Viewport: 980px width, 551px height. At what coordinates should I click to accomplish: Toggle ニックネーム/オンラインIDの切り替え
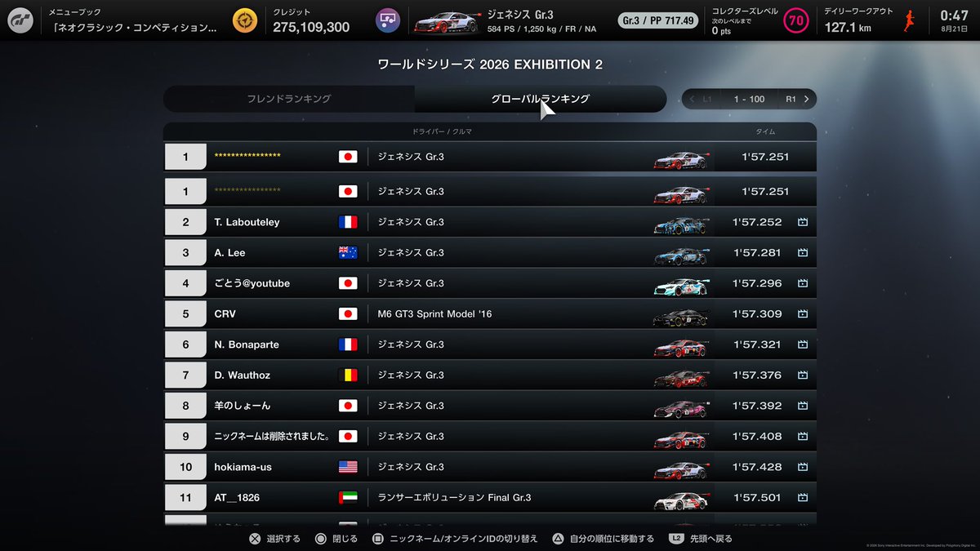pos(455,539)
